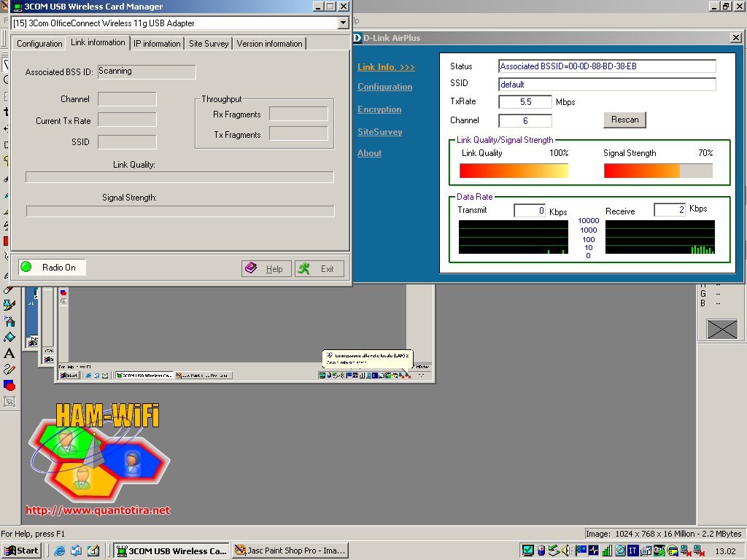Click the green signal bars tray icon
The height and width of the screenshot is (560, 747).
click(x=606, y=551)
